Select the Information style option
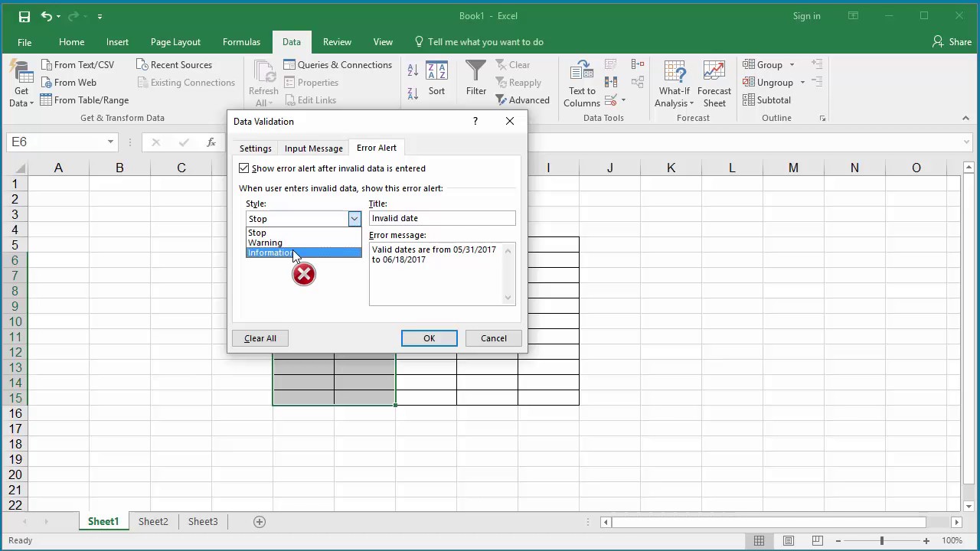The image size is (980, 551). (303, 253)
